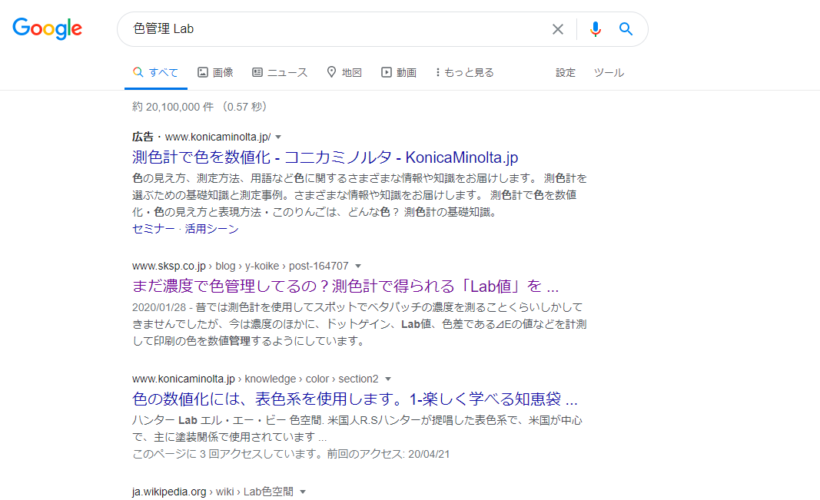This screenshot has width=820, height=500.
Task: Start voice search with microphone icon
Action: point(596,29)
